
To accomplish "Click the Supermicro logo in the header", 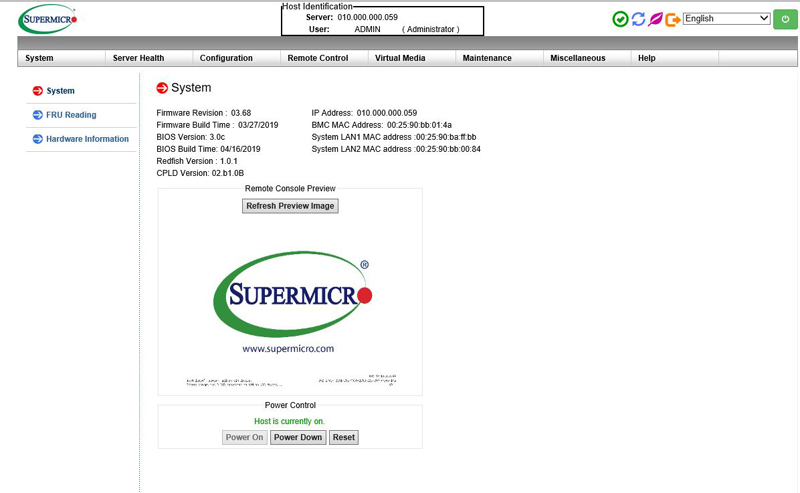I will (47, 19).
